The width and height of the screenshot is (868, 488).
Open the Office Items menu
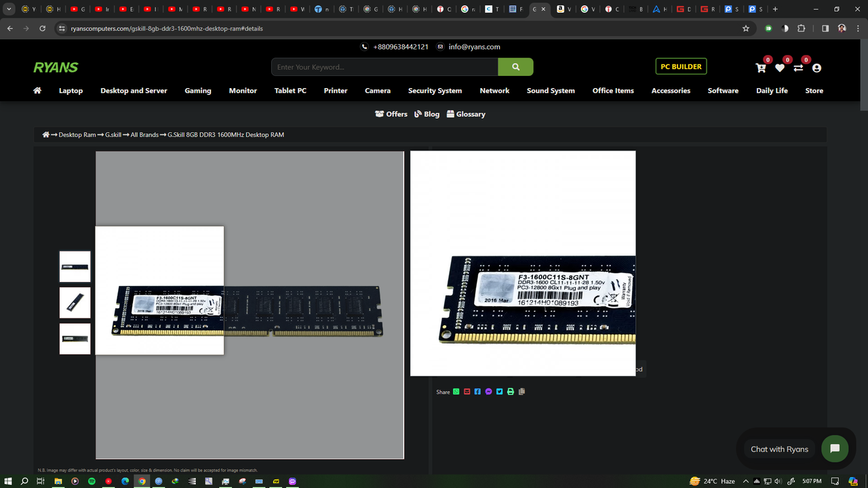(613, 90)
